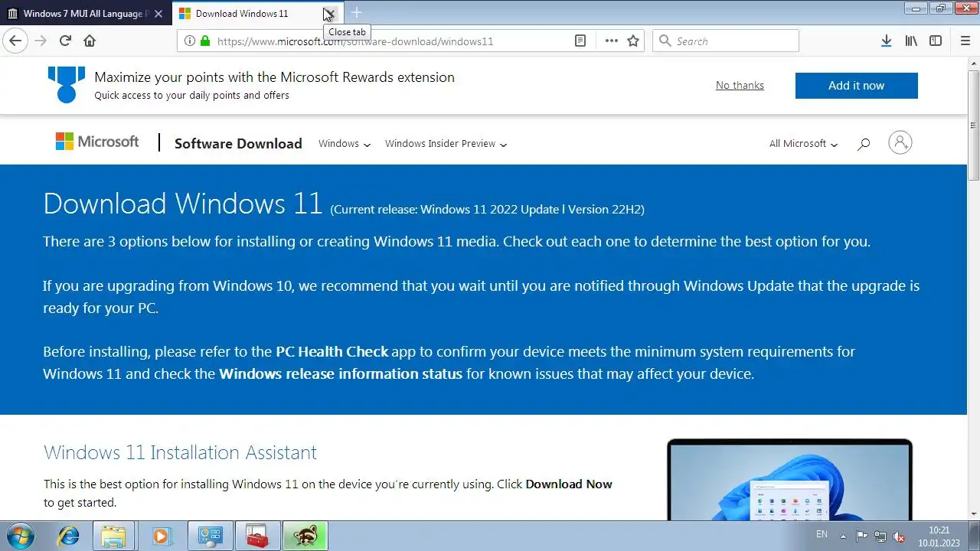Image resolution: width=980 pixels, height=551 pixels.
Task: Open the Library bookmarks icon
Action: [x=911, y=41]
